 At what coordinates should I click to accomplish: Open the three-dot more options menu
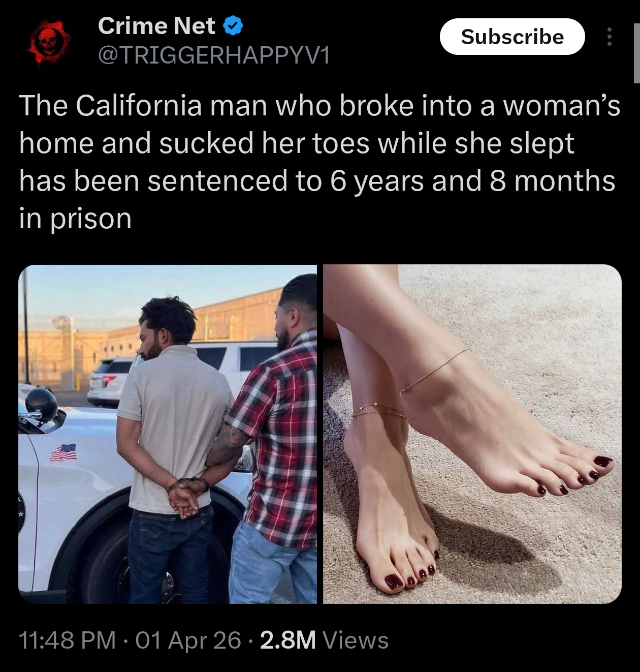coord(609,37)
